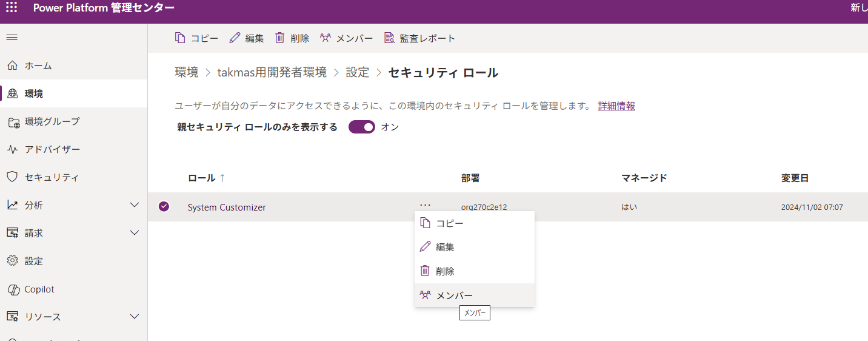
Task: Toggle 親セキュリティ ロールのみを表示する switch off
Action: [362, 127]
